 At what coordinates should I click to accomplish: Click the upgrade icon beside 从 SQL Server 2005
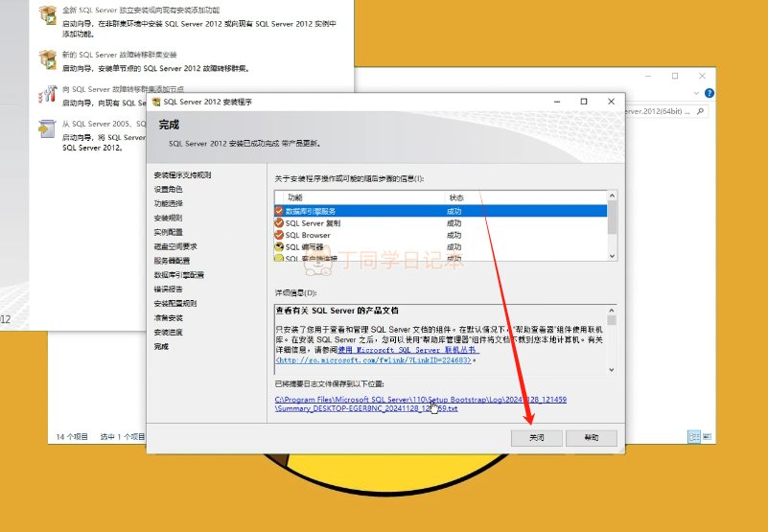tap(48, 128)
